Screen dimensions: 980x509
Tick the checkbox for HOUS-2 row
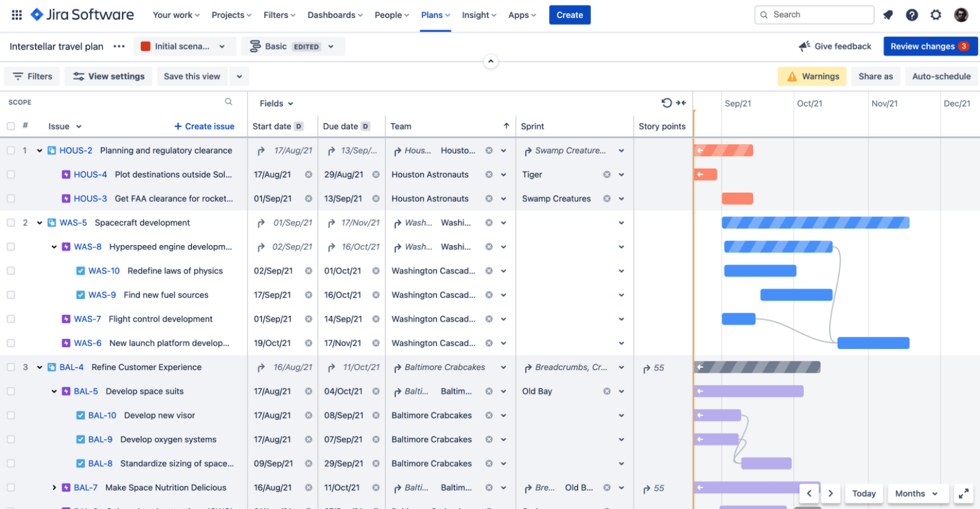click(x=11, y=151)
